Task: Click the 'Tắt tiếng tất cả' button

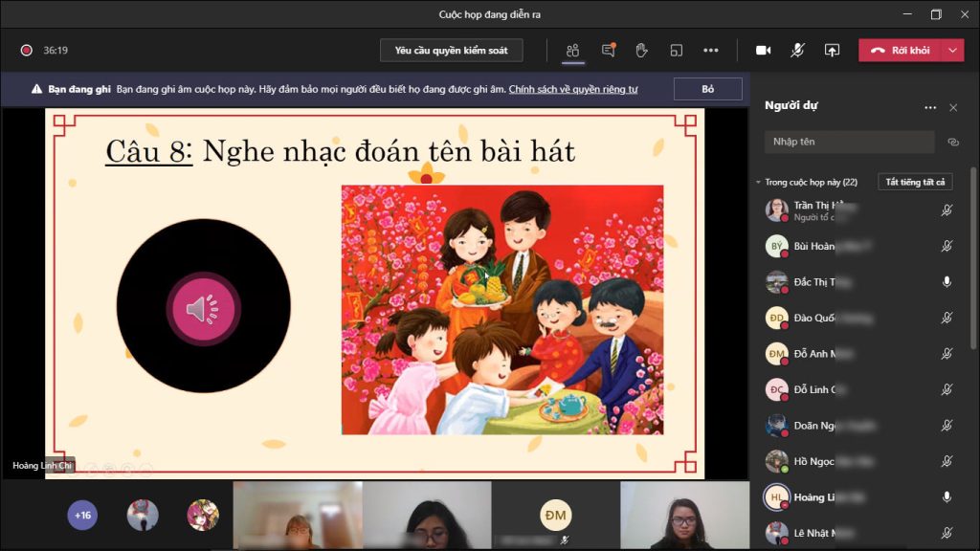Action: (x=915, y=182)
